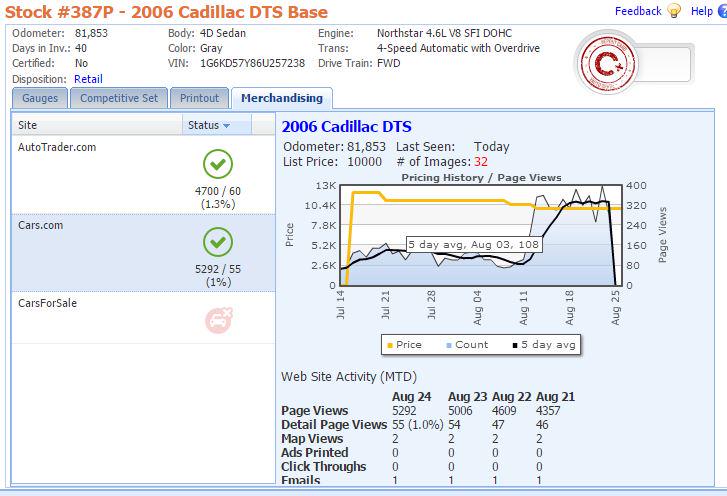Screen dimensions: 727x496
Task: Select the CarsForSale site row
Action: point(143,318)
